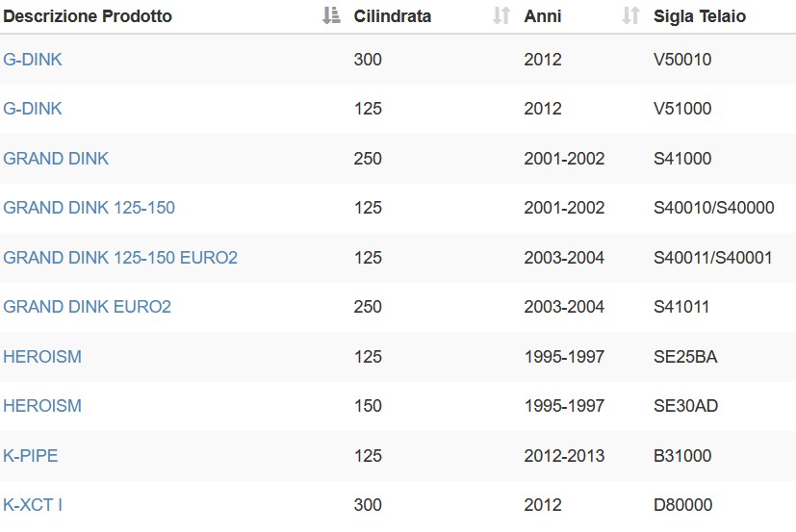The height and width of the screenshot is (532, 796).
Task: Open the K-PIPE link
Action: coord(31,455)
